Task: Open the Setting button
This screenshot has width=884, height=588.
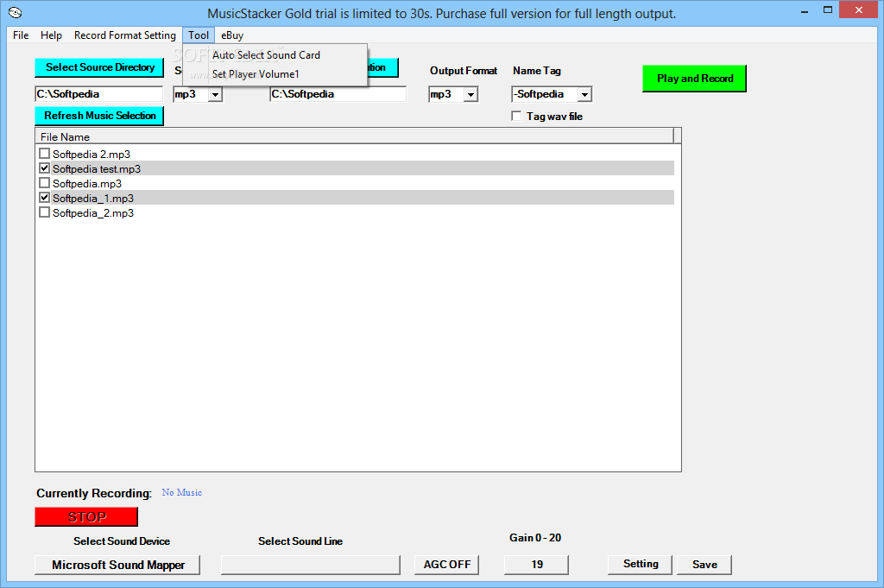Action: tap(640, 564)
